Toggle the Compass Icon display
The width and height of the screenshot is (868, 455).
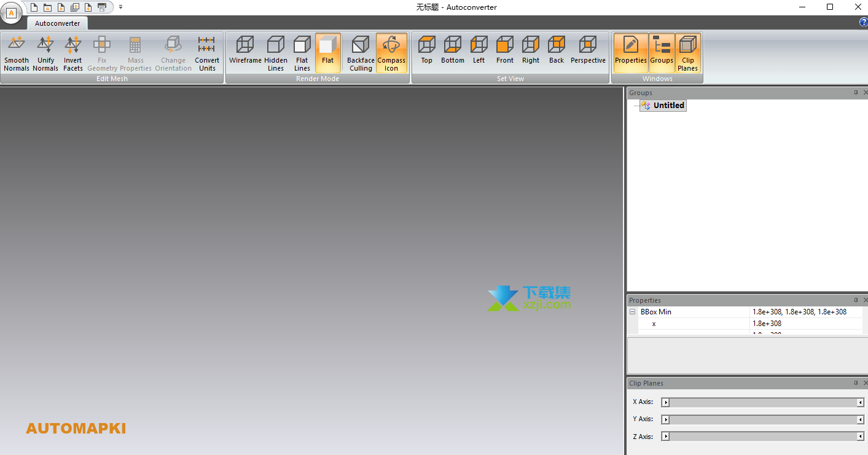(x=391, y=52)
